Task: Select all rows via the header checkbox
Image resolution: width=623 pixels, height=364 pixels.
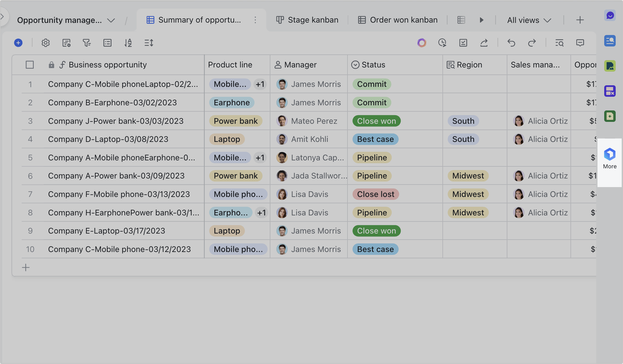Action: click(x=30, y=64)
